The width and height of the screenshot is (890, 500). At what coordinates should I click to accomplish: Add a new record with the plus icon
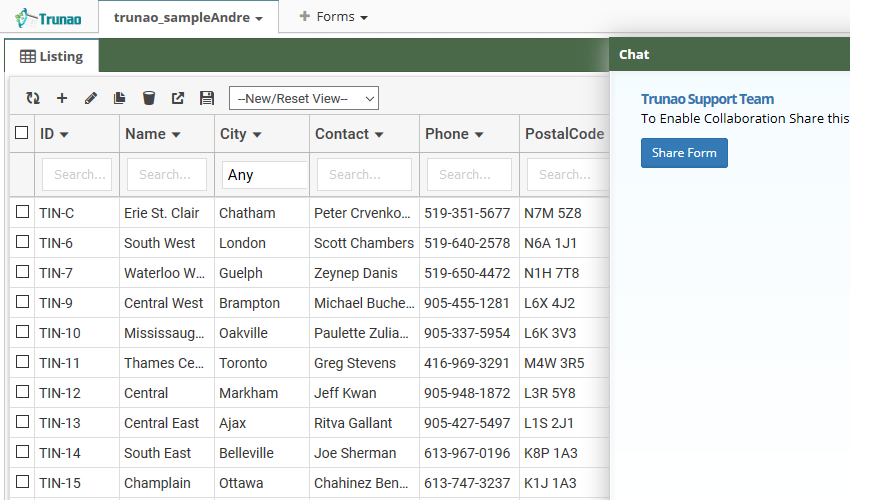pyautogui.click(x=62, y=98)
